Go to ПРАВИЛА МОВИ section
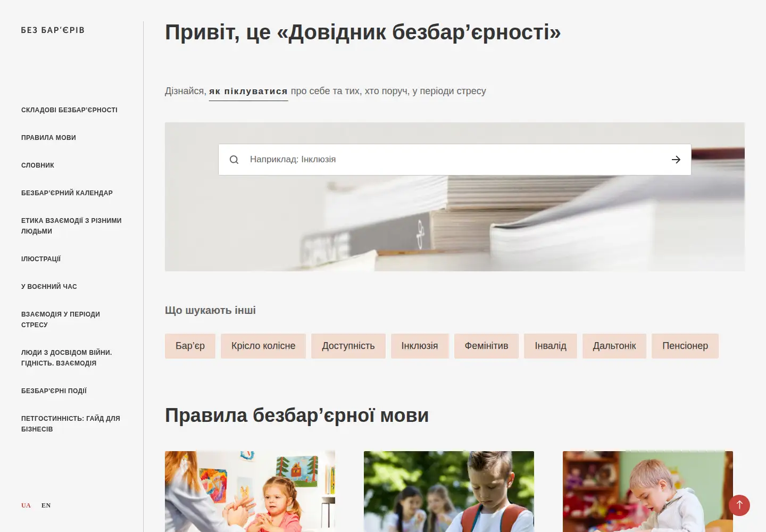This screenshot has width=766, height=532. [48, 138]
